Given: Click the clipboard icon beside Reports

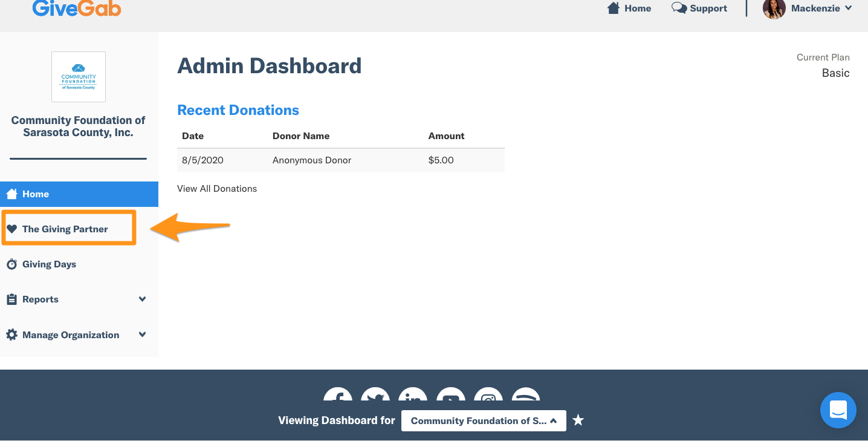Looking at the screenshot, I should (11, 299).
